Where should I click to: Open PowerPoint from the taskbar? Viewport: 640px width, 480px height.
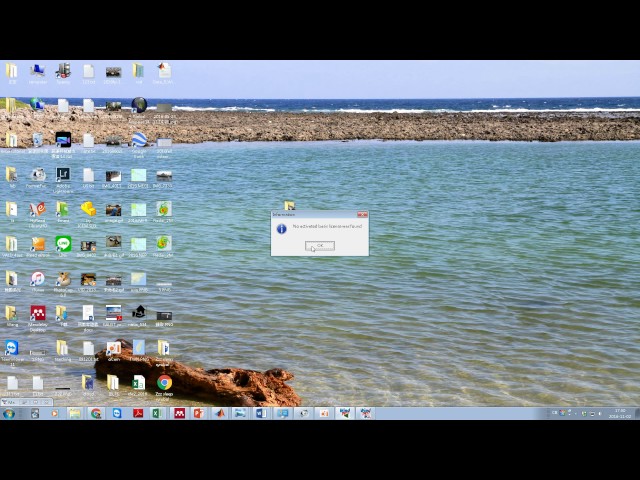point(199,413)
